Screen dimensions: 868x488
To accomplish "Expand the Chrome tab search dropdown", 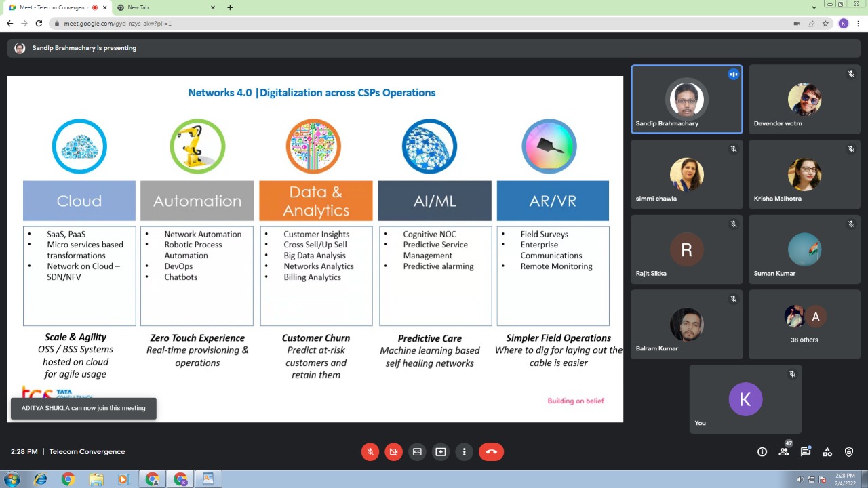I will (x=814, y=7).
